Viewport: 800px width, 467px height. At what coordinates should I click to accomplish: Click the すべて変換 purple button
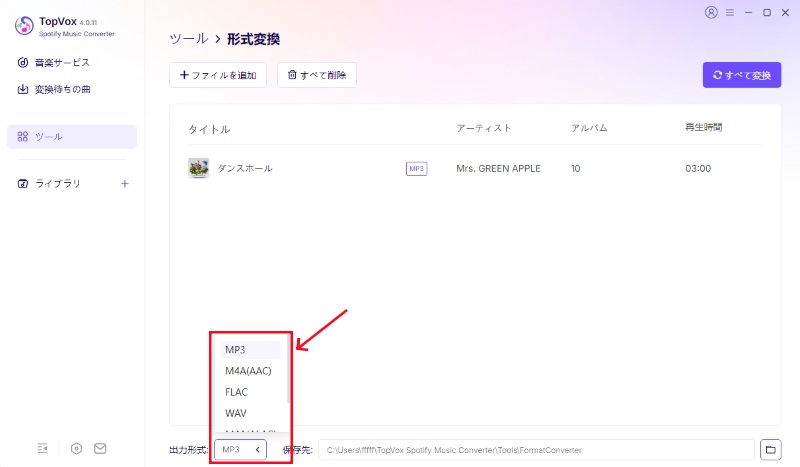742,75
